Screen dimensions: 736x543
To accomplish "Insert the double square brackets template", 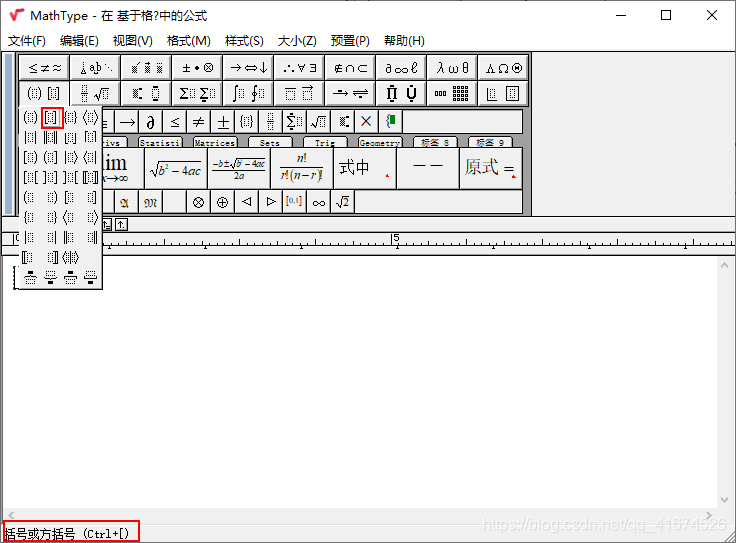I will [91, 177].
